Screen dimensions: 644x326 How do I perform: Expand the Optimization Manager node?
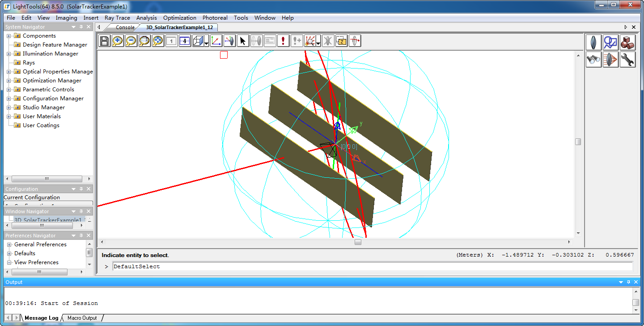pyautogui.click(x=9, y=81)
